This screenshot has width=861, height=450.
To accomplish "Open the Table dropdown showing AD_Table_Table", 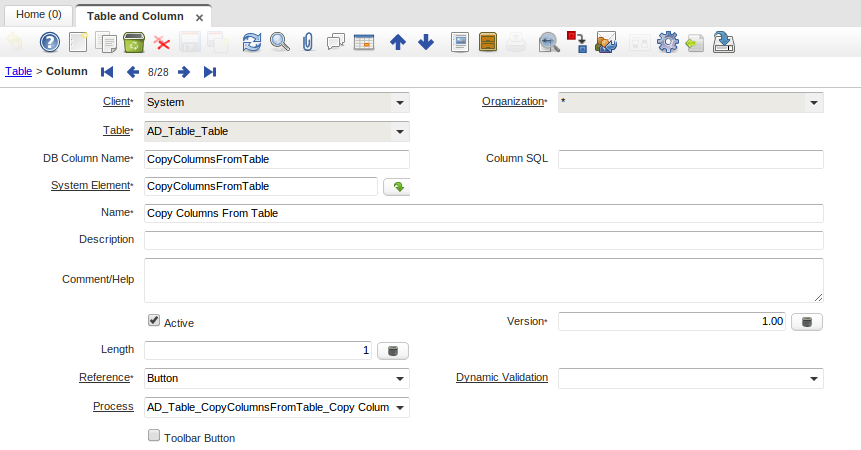I will click(x=400, y=132).
